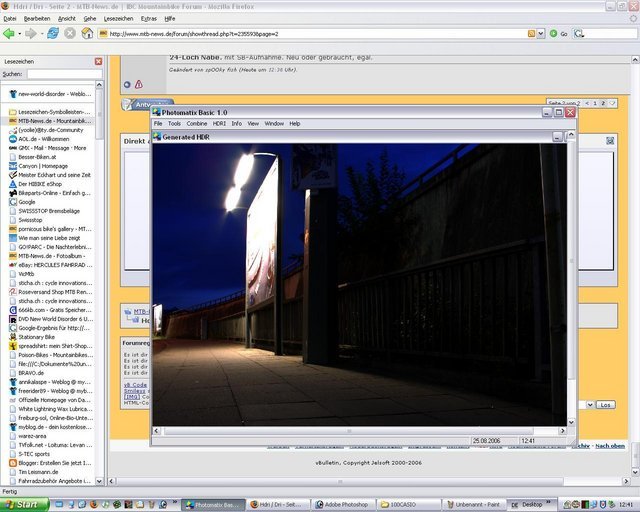Click the system tray clock

[626, 505]
